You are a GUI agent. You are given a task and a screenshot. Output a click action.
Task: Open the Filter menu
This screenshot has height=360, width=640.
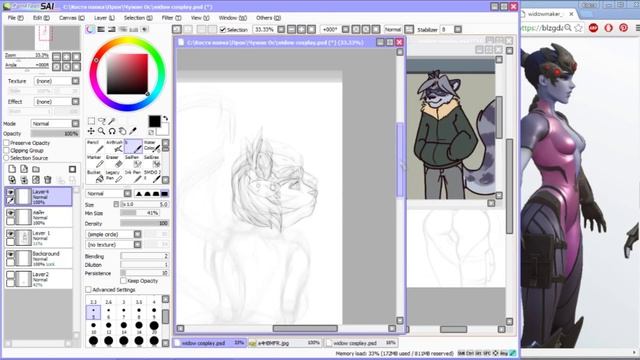(171, 18)
